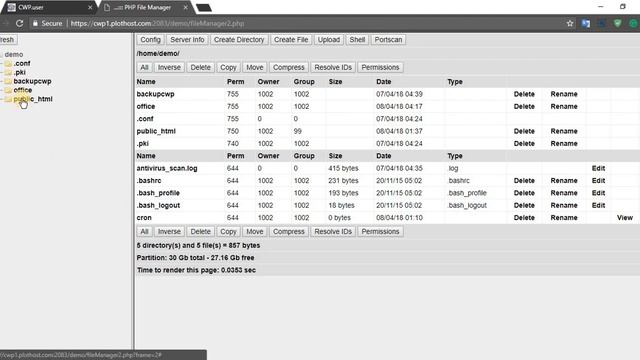
Task: Switch to the PHP File Manager tab
Action: [145, 7]
